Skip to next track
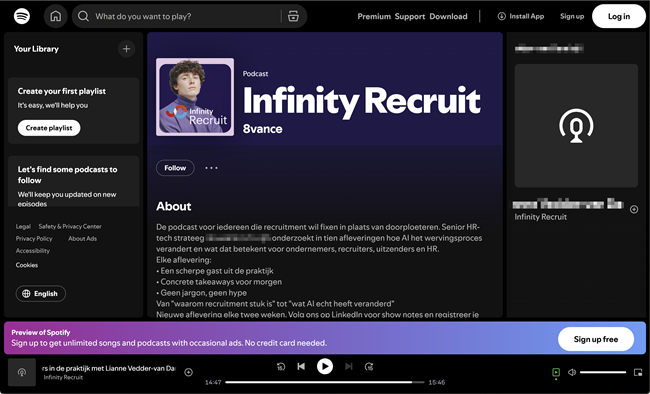 pyautogui.click(x=349, y=366)
